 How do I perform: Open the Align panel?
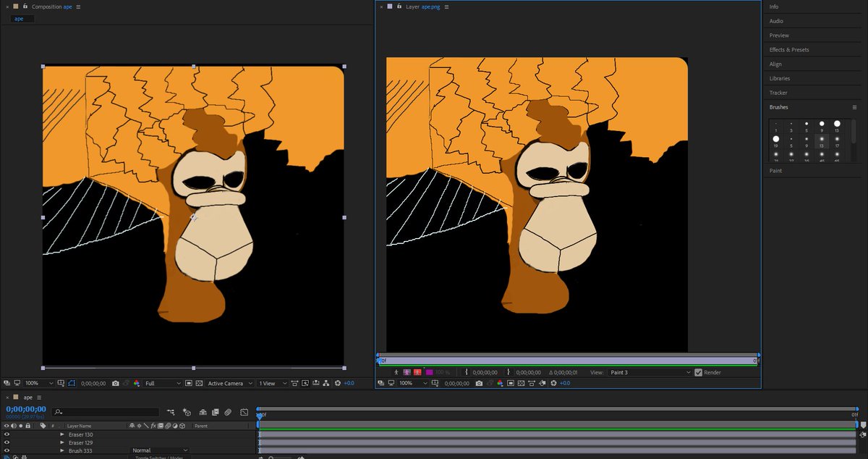click(x=775, y=64)
